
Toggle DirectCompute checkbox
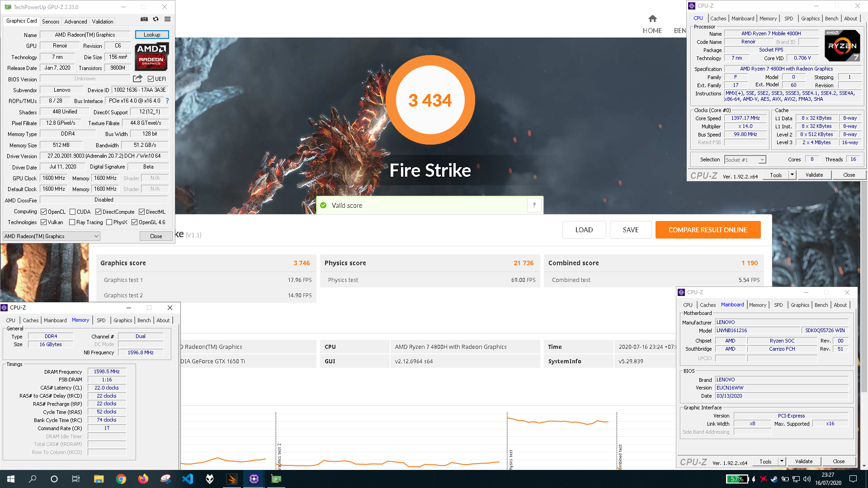coord(98,212)
